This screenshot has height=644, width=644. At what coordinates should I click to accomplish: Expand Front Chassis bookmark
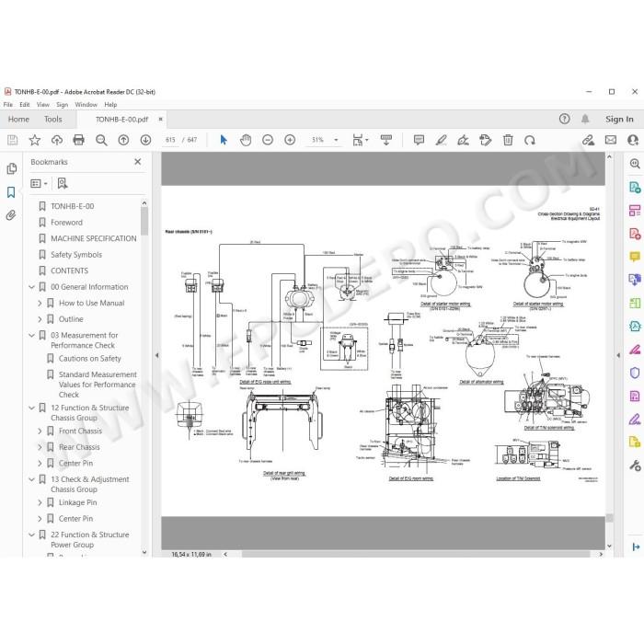click(40, 431)
